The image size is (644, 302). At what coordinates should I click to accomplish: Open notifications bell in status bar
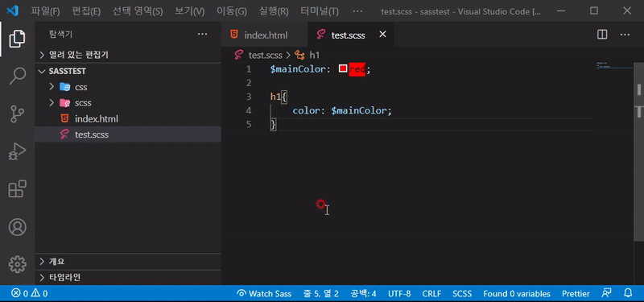point(628,293)
